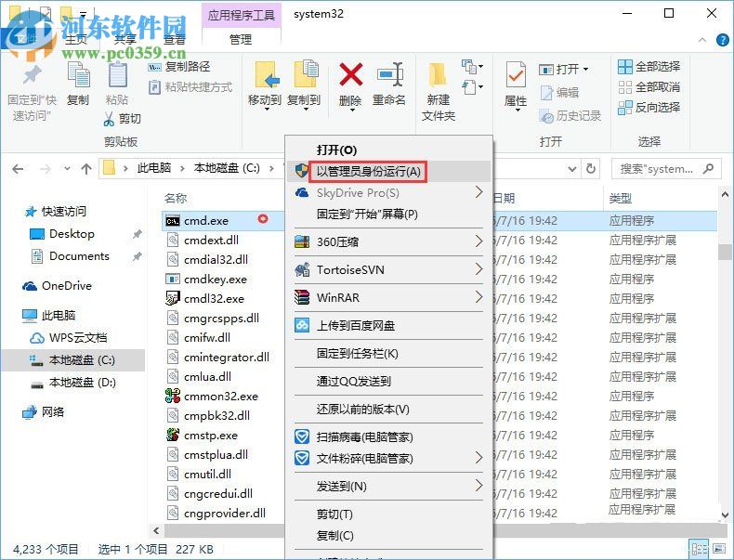Click the New folder (新建文件夹) icon
This screenshot has height=560, width=734.
439,75
